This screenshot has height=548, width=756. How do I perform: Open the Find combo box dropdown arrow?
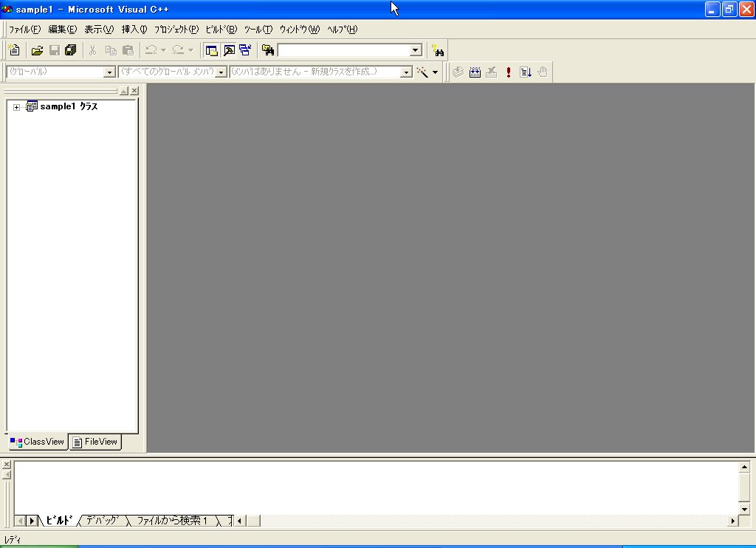point(416,50)
